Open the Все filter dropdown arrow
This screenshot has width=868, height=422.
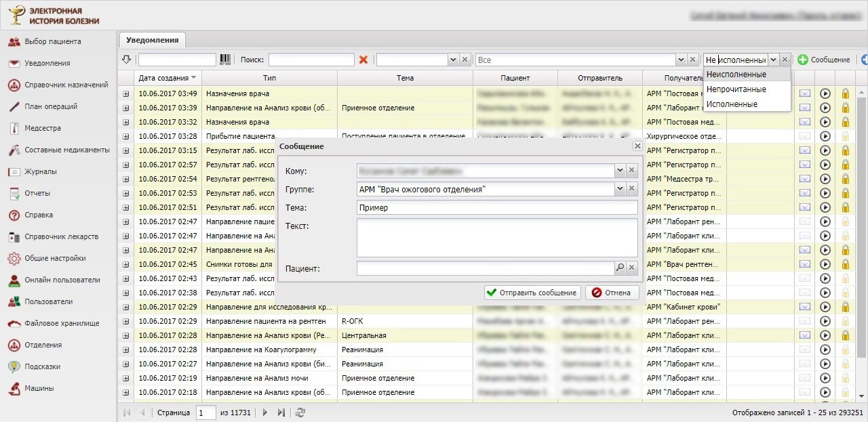click(x=682, y=60)
